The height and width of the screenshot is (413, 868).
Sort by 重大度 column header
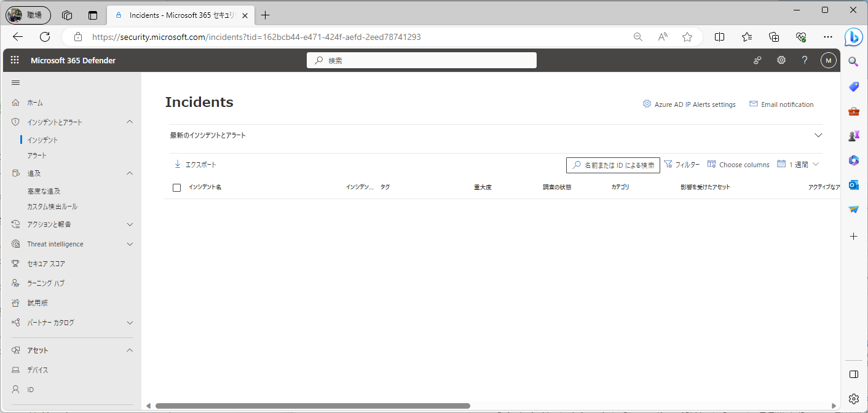point(483,187)
